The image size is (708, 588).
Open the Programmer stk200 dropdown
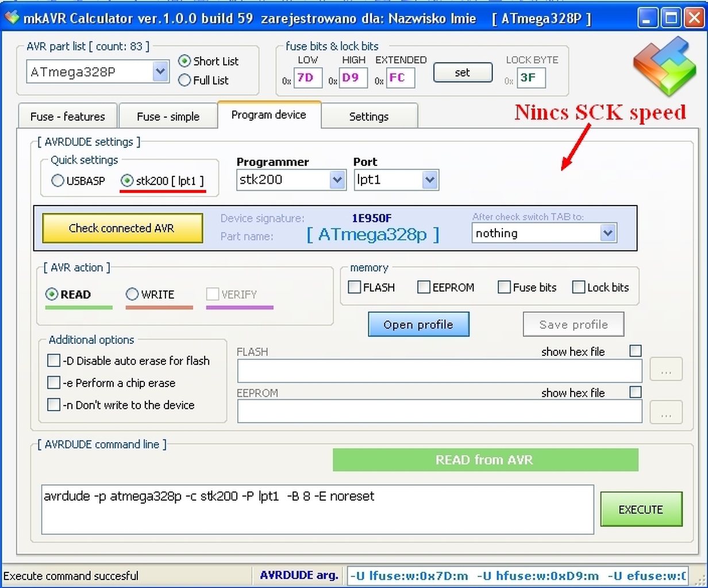[x=338, y=180]
